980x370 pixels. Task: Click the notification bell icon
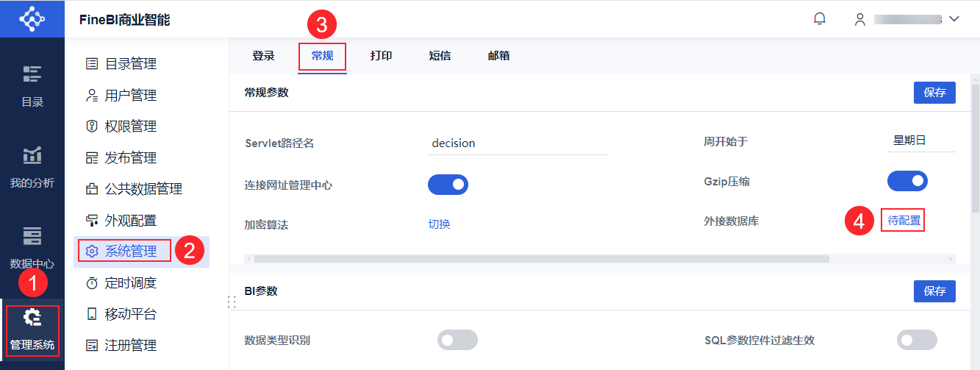point(820,19)
